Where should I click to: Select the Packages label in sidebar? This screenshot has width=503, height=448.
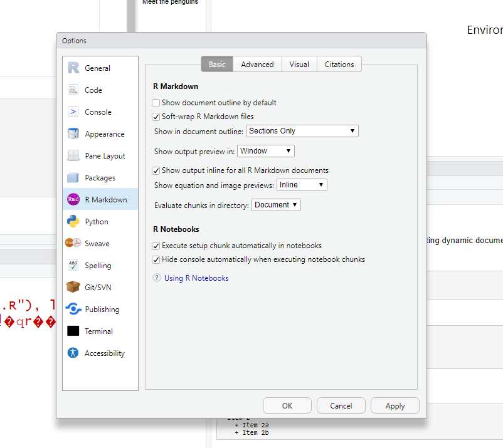100,178
